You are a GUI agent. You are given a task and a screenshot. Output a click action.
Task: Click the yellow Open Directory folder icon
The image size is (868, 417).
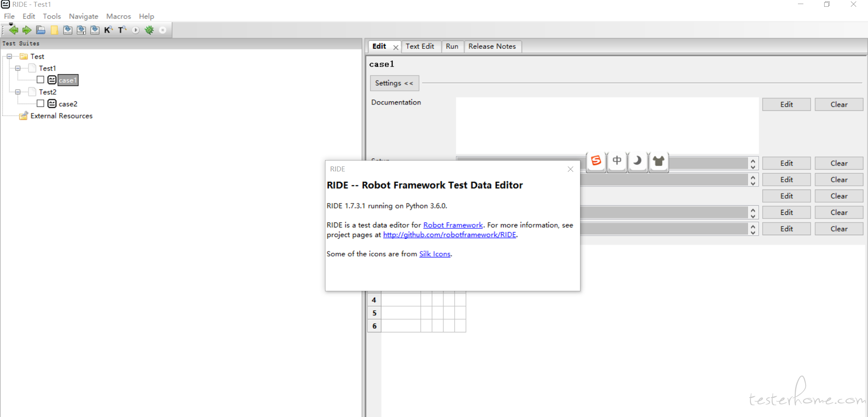coord(54,30)
